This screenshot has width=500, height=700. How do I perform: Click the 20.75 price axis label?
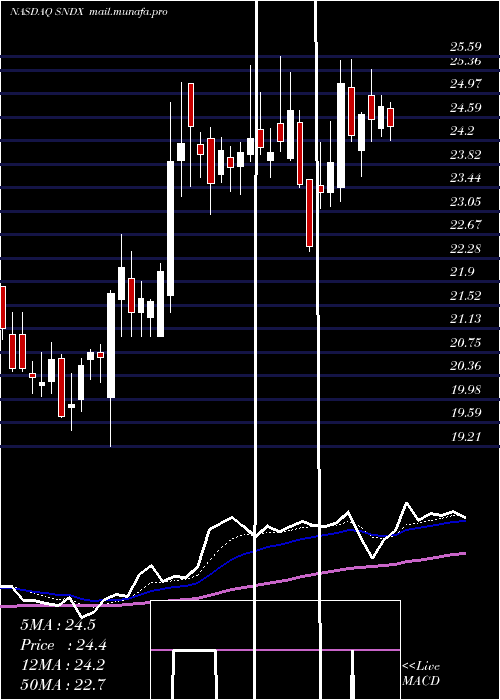[465, 342]
